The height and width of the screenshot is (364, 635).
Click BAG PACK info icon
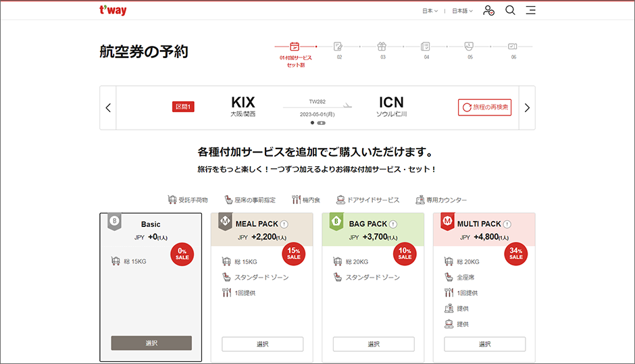393,224
